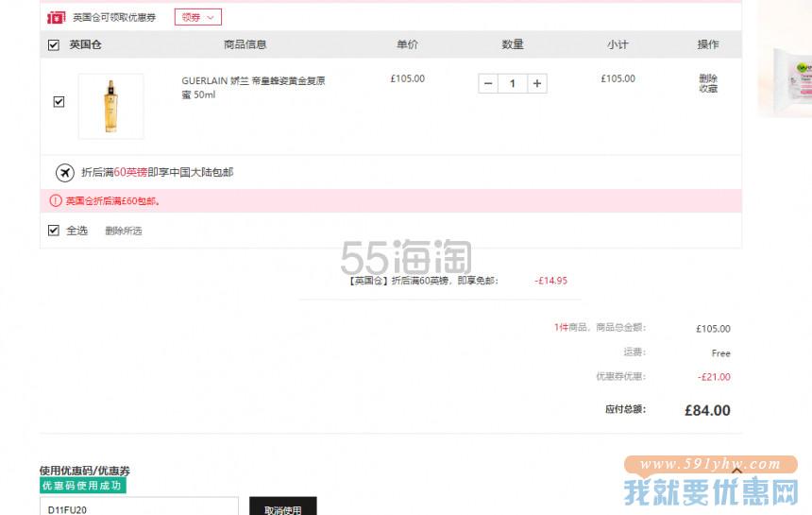Click the 英国仓折后满£60包邮 notice text

point(112,201)
